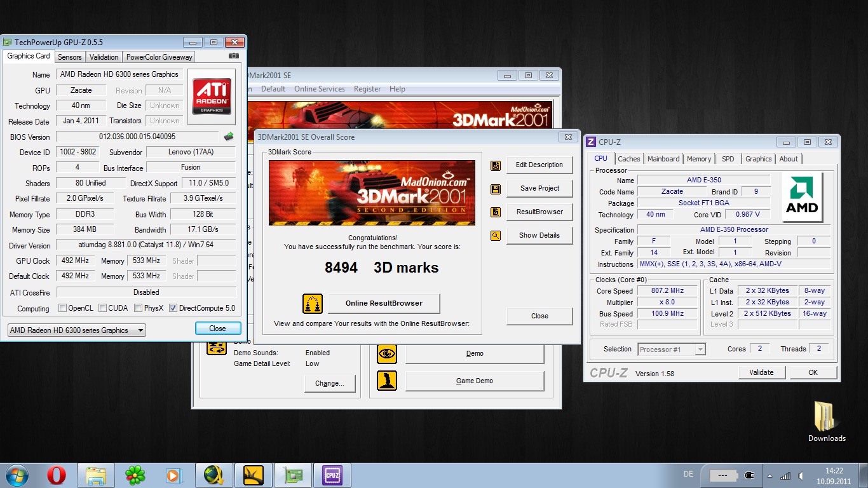
Task: Switch to the Sensors tab in GPU-Z
Action: [70, 57]
